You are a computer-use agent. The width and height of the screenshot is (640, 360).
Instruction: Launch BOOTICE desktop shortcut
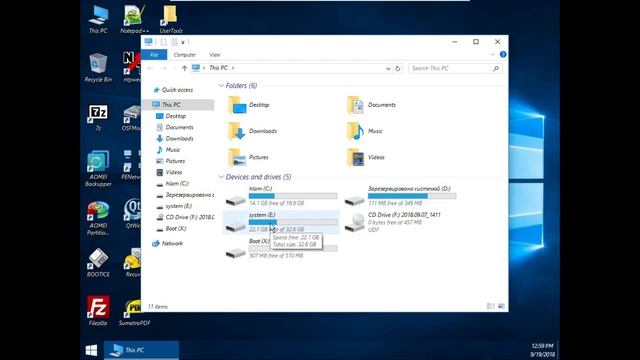(x=98, y=263)
